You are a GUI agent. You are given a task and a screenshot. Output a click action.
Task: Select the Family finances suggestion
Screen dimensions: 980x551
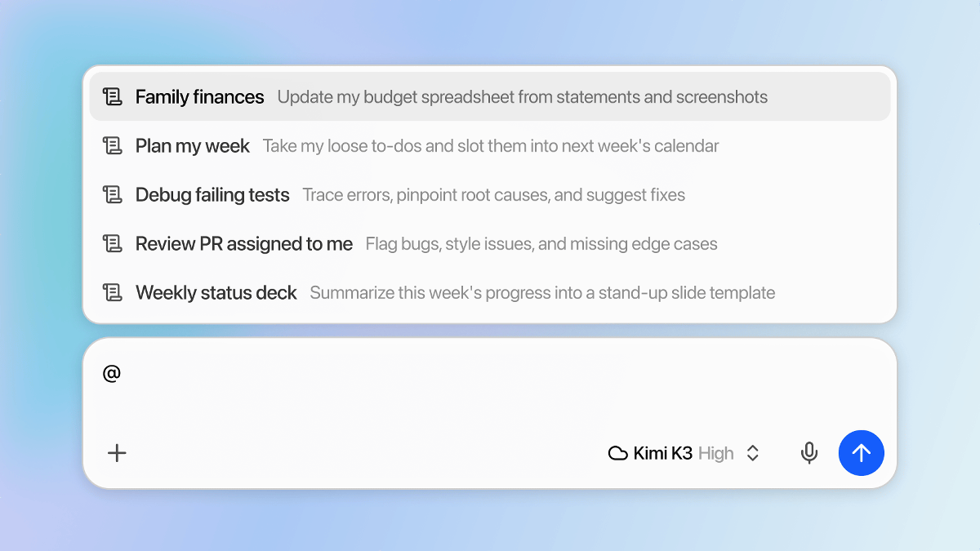490,96
